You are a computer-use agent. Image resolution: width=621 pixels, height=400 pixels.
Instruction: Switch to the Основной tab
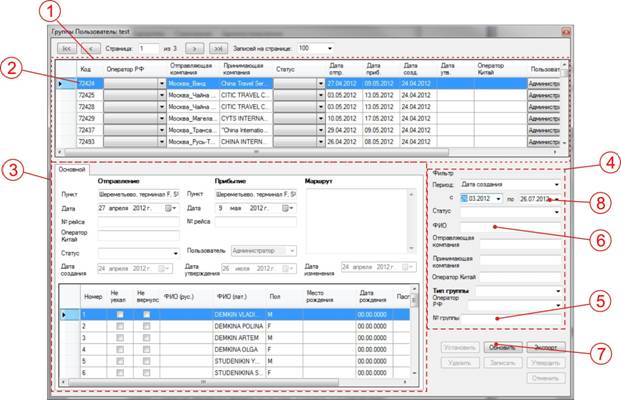click(72, 170)
